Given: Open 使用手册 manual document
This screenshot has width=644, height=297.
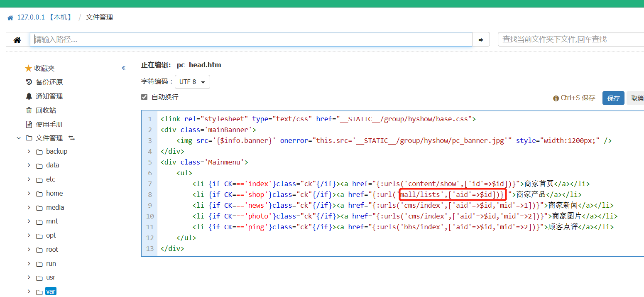Looking at the screenshot, I should pyautogui.click(x=49, y=124).
